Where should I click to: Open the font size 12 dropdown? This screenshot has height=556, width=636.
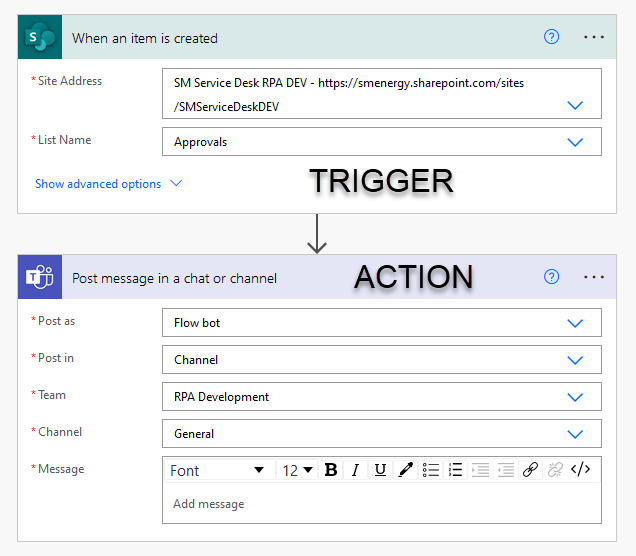pos(297,470)
